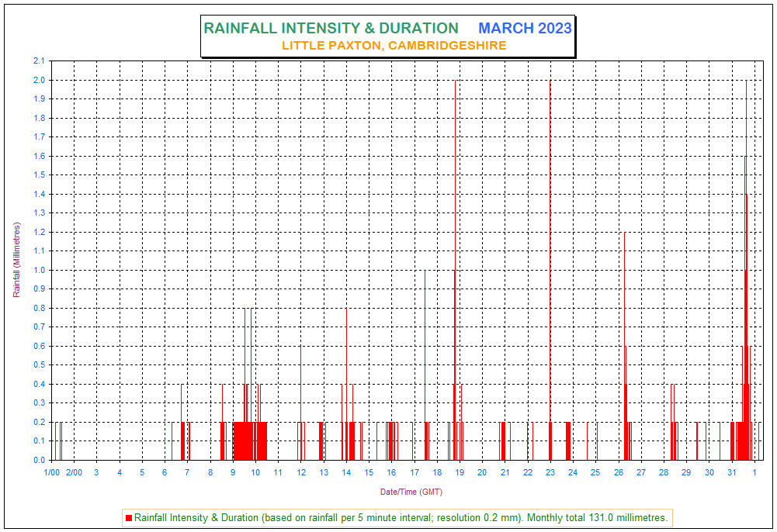Click the y-axis value 1.5
The height and width of the screenshot is (532, 777).
(39, 175)
